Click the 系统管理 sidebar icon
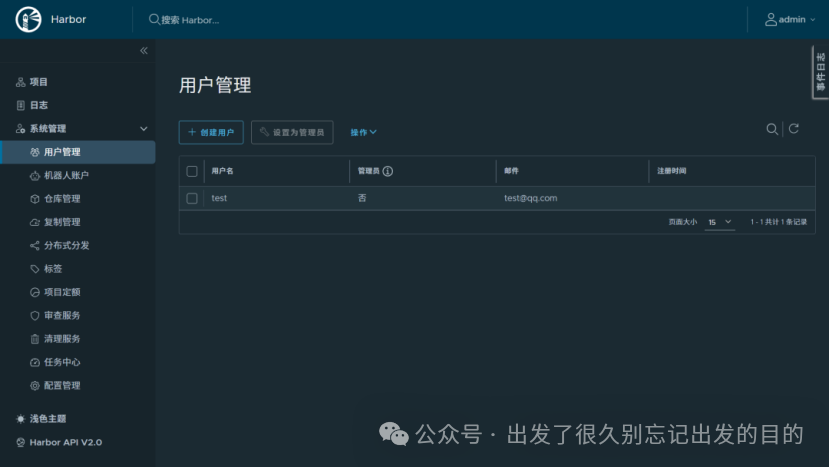Viewport: 830px width, 467px height. (x=21, y=129)
